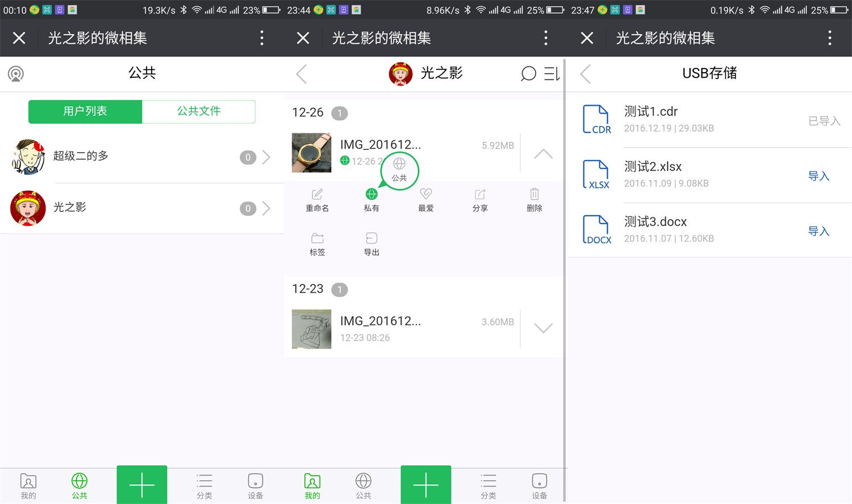Tap the Tag (标签) folder icon
The image size is (852, 504).
(x=317, y=238)
